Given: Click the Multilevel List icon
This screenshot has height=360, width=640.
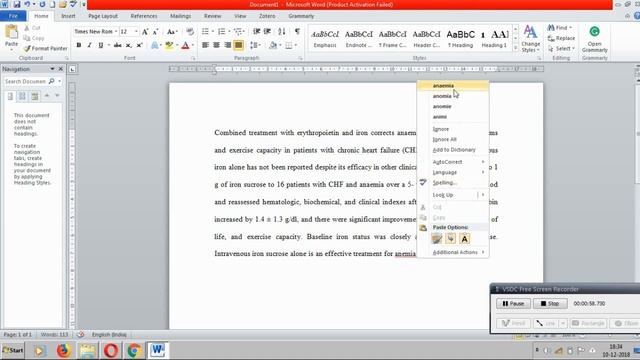Looking at the screenshot, I should click(x=238, y=31).
